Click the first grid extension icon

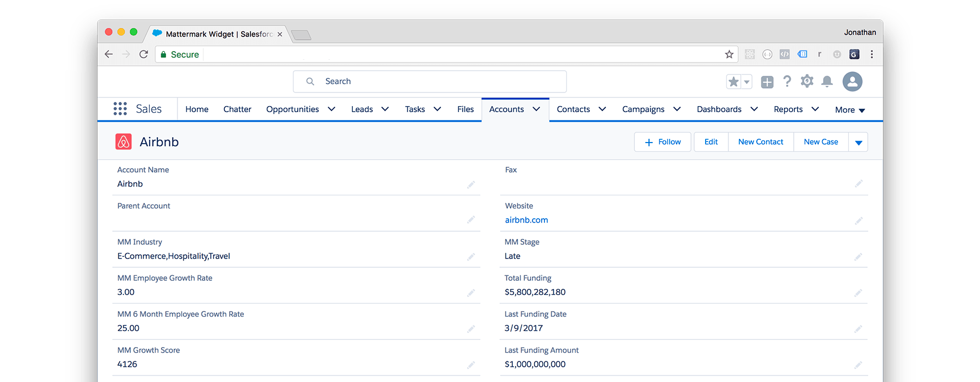coord(750,54)
